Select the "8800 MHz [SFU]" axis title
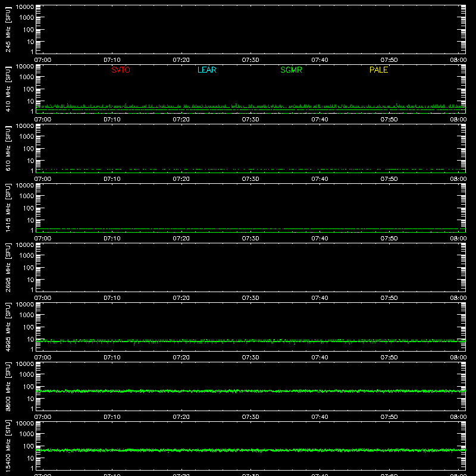Image resolution: width=476 pixels, height=476 pixels. (8, 386)
